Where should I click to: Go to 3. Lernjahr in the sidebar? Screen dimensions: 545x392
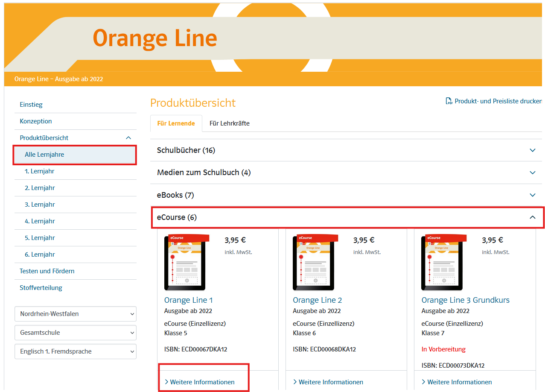[x=40, y=205]
